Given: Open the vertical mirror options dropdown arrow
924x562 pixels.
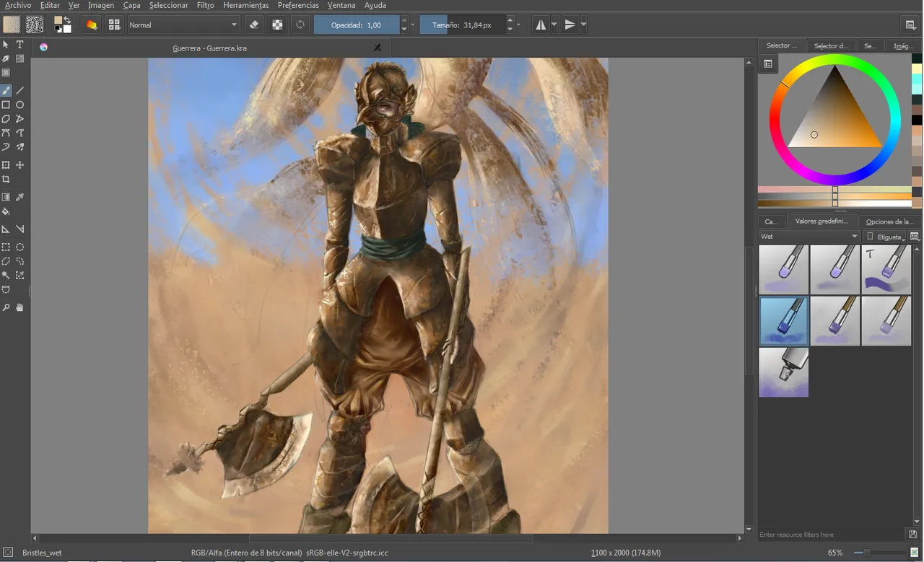Looking at the screenshot, I should (583, 25).
